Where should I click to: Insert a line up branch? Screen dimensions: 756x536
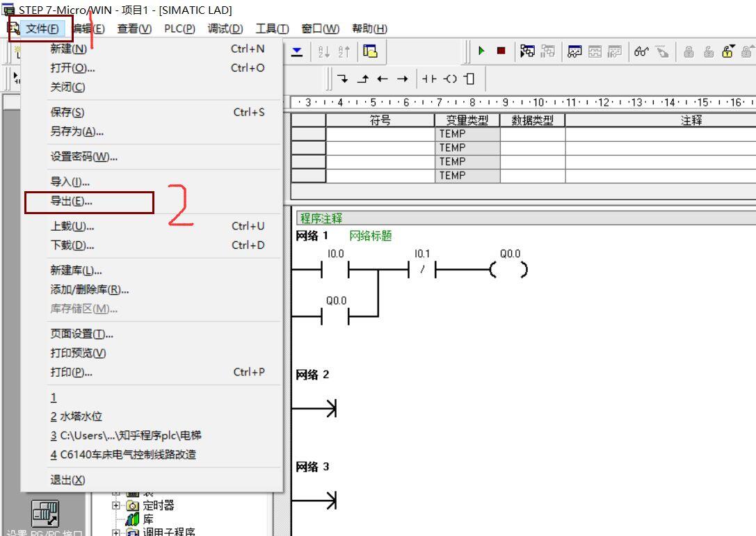[362, 79]
